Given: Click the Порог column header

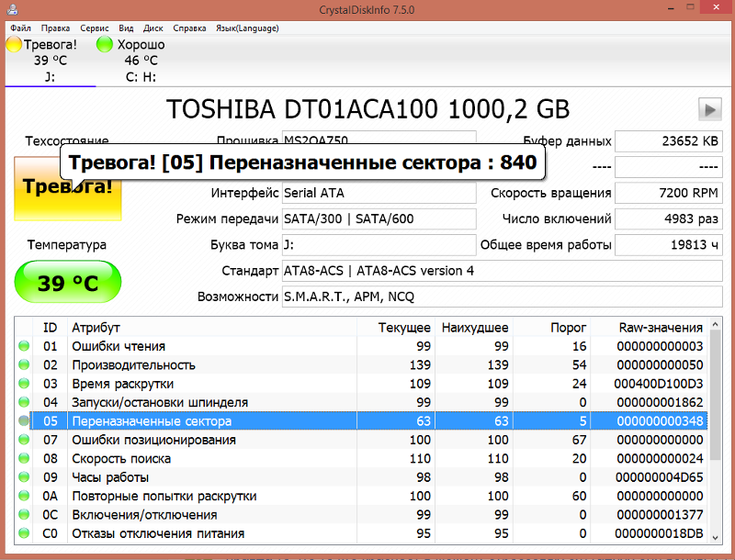Looking at the screenshot, I should click(552, 328).
